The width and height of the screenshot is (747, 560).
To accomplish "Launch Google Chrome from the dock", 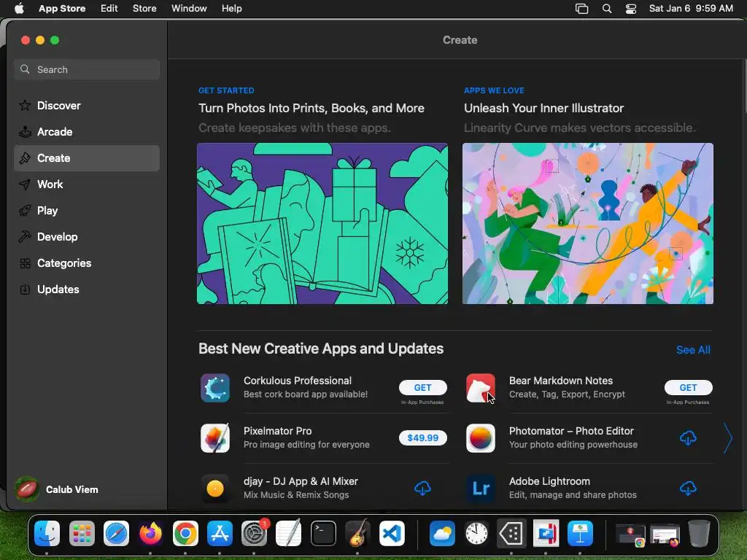I will pos(185,533).
